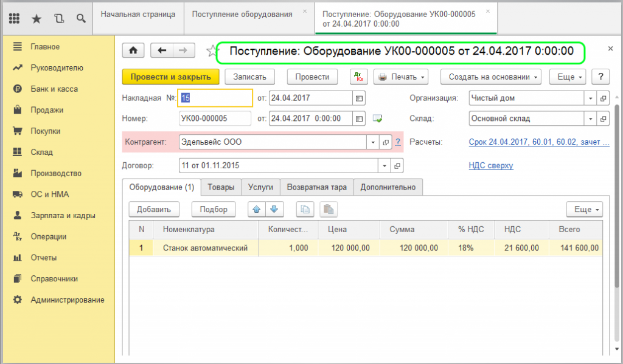The height and width of the screenshot is (364, 623).
Task: Copy selected row using copy icon
Action: point(305,209)
